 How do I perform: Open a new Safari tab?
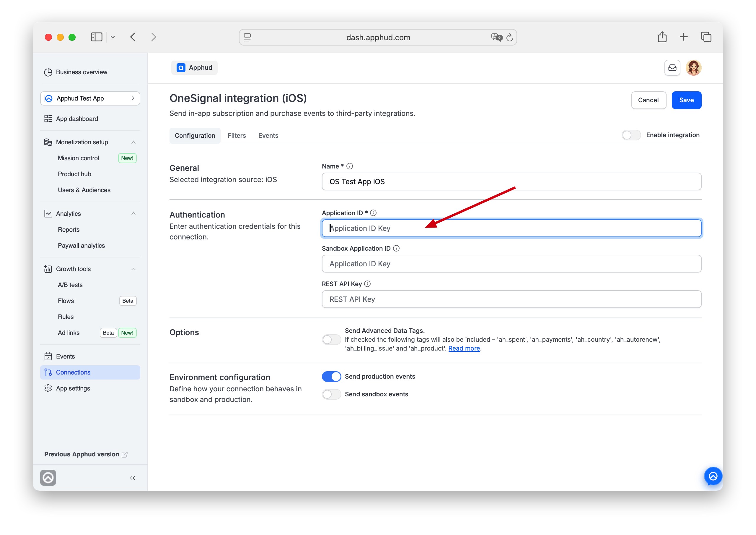click(x=684, y=37)
